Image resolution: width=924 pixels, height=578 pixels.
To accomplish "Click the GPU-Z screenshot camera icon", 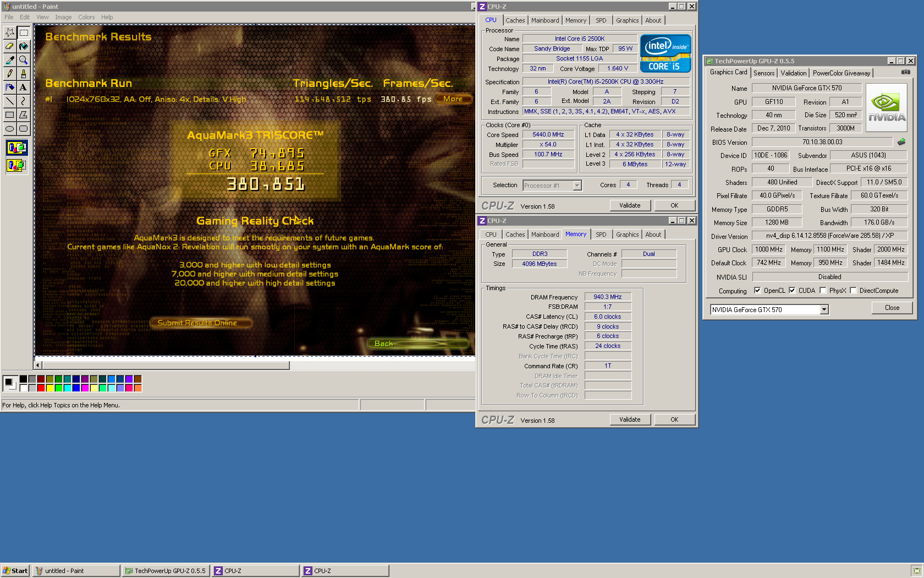I will (x=906, y=72).
